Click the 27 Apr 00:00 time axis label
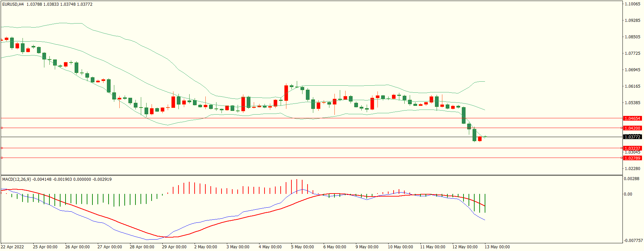644x251 pixels. pos(110,247)
